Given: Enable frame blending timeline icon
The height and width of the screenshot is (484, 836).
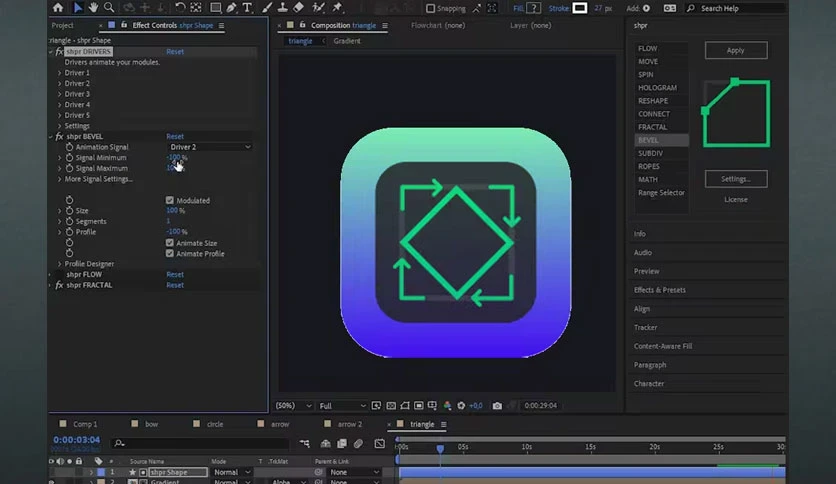Looking at the screenshot, I should click(342, 443).
